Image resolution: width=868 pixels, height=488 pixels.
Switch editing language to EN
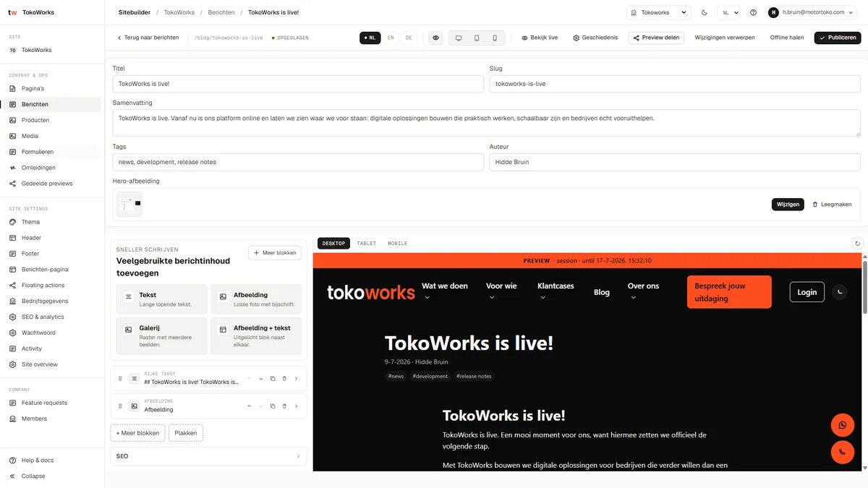(x=391, y=38)
